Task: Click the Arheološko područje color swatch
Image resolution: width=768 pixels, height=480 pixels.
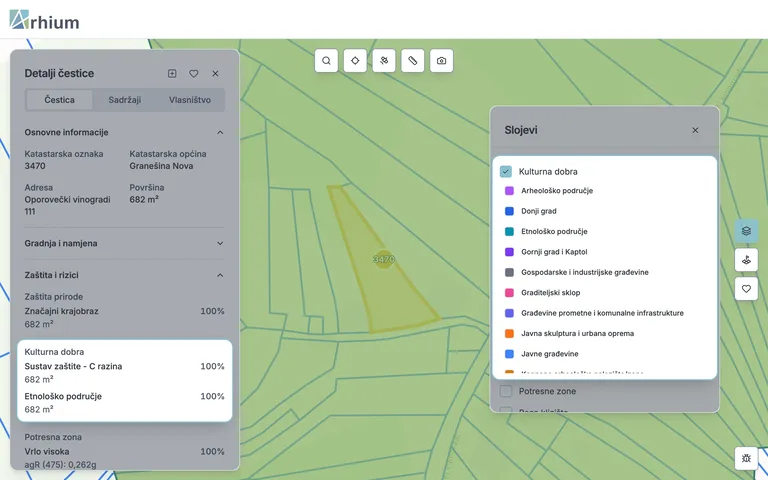Action: coord(509,191)
